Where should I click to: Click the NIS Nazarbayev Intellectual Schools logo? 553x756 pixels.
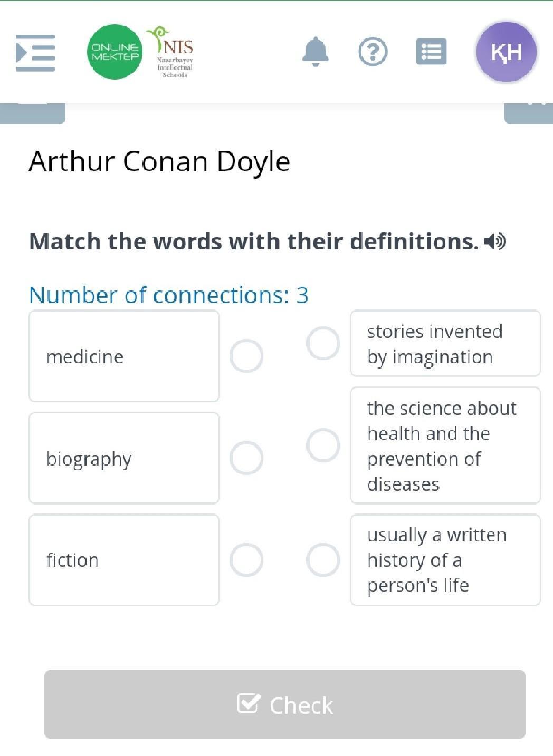(x=173, y=52)
